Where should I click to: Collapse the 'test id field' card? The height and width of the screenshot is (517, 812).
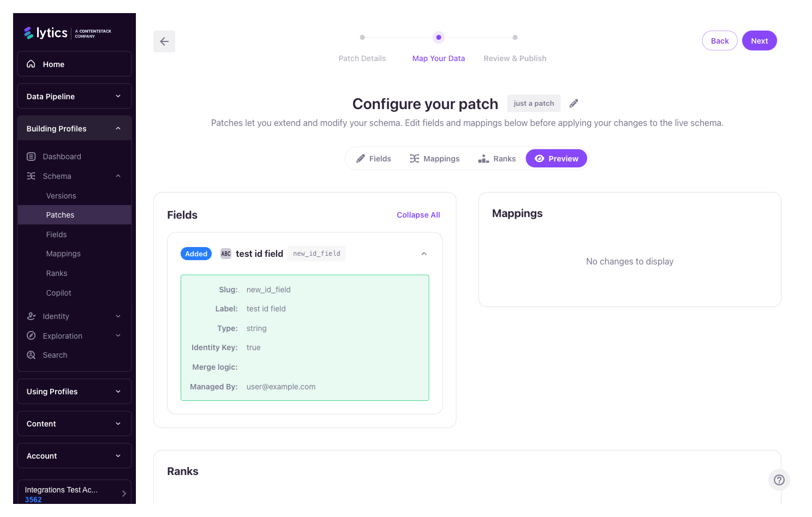click(424, 254)
